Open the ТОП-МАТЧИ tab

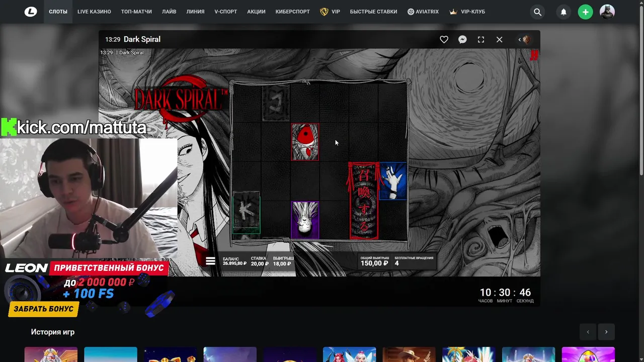point(136,12)
